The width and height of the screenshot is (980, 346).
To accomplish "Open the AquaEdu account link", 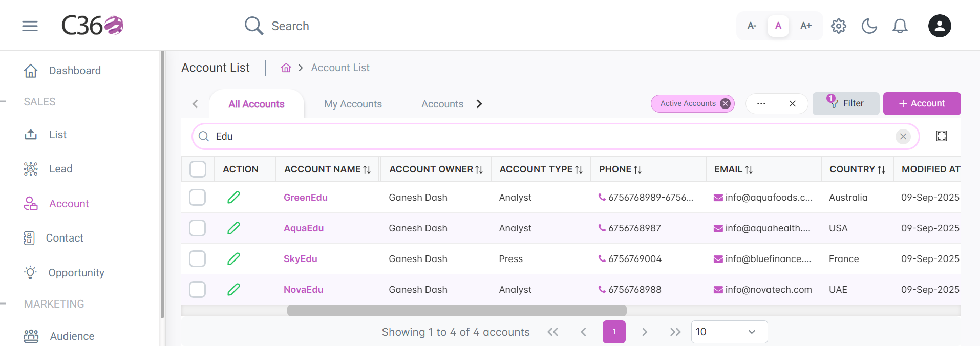I will click(304, 228).
